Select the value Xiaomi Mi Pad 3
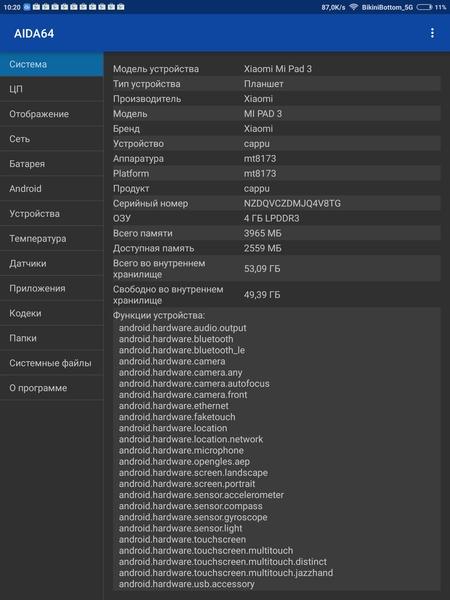The image size is (450, 600). 278,69
